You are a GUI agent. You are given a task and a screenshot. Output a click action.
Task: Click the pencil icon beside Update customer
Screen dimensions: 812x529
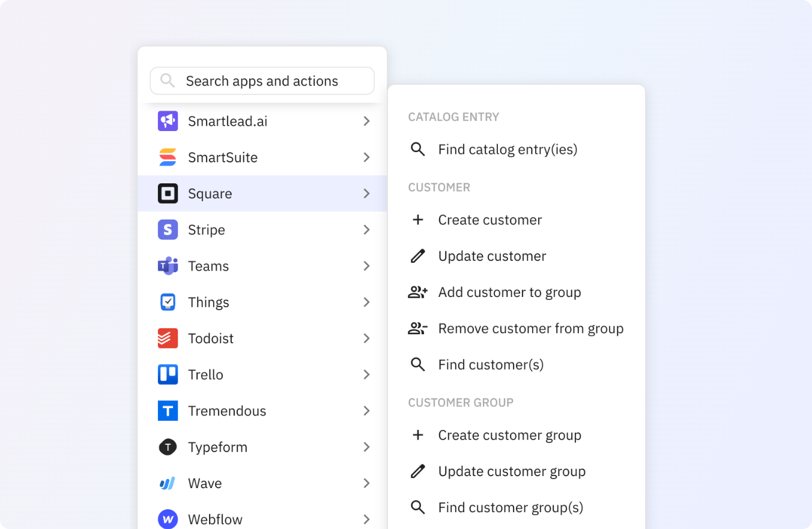418,256
